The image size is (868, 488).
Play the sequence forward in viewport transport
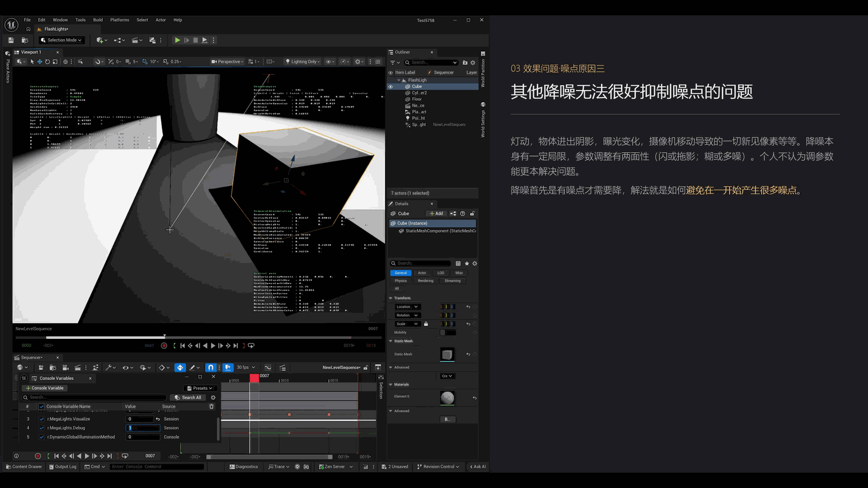(x=213, y=345)
